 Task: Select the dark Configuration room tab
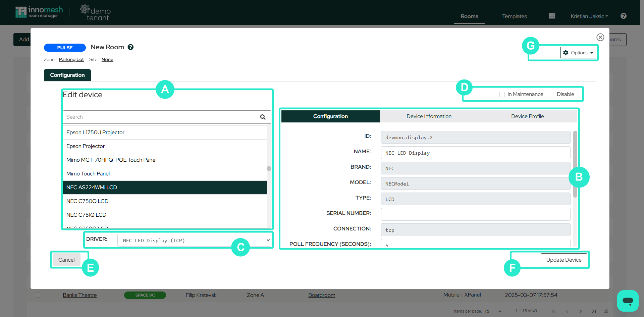[x=67, y=75]
